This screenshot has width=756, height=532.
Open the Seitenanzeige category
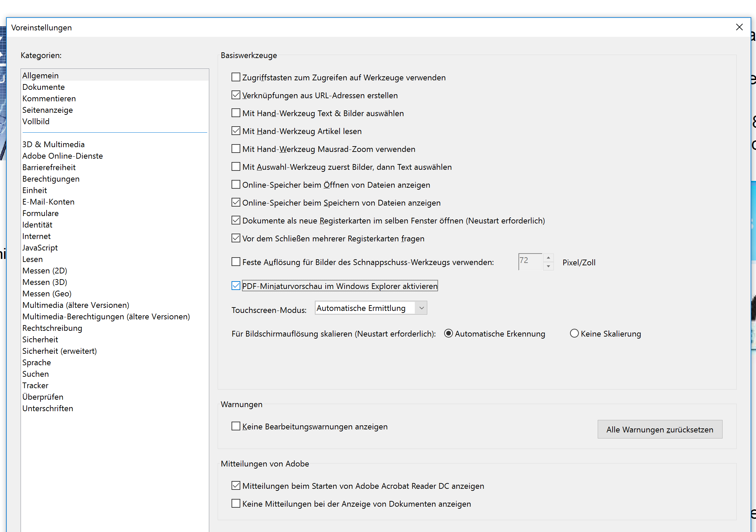click(48, 110)
